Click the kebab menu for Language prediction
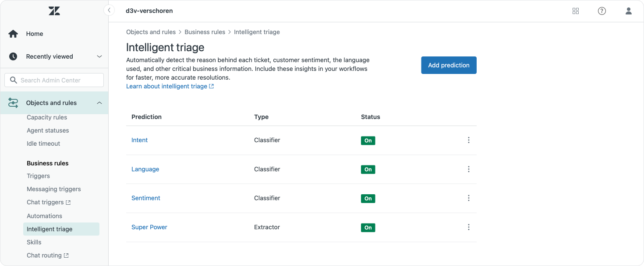 coord(469,169)
